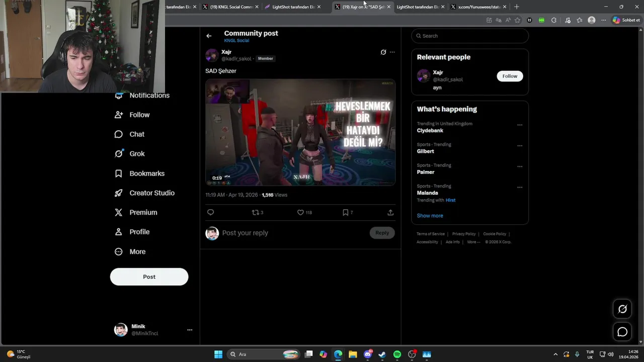Follow Xajr in Relevant people
Screen dimensions: 644x362
coord(510,76)
